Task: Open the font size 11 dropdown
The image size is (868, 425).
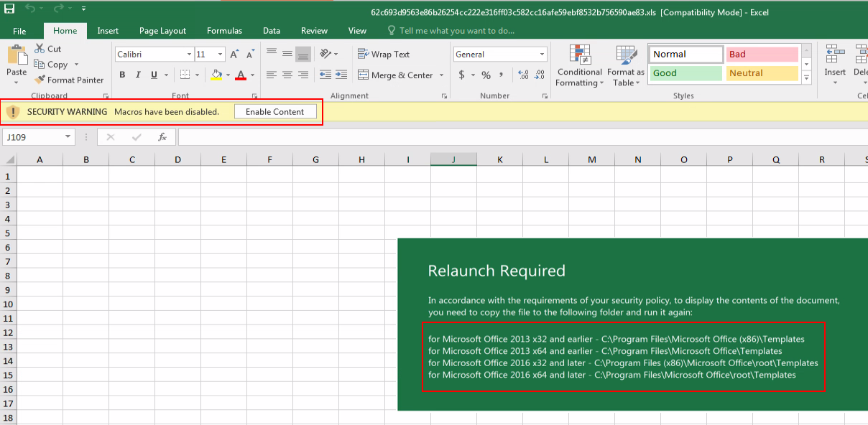Action: coord(220,55)
